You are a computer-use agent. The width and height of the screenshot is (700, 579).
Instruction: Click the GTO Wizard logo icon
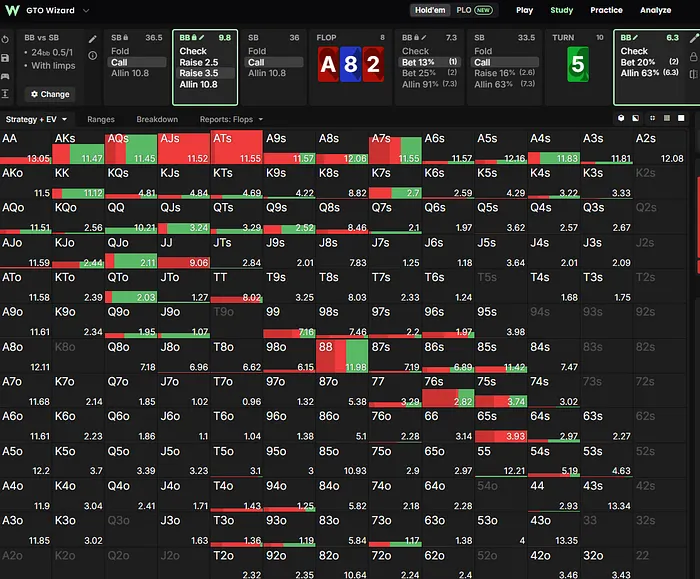(12, 10)
